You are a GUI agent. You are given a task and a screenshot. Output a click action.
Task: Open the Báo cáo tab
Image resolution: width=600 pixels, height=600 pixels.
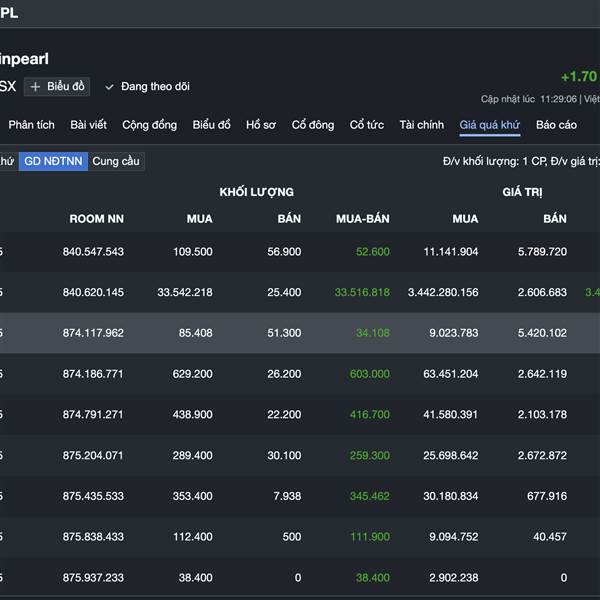(x=556, y=125)
